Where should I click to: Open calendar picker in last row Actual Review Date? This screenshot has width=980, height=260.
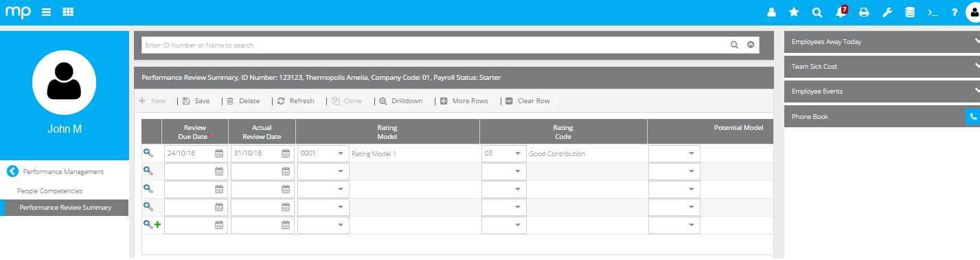[x=286, y=226]
